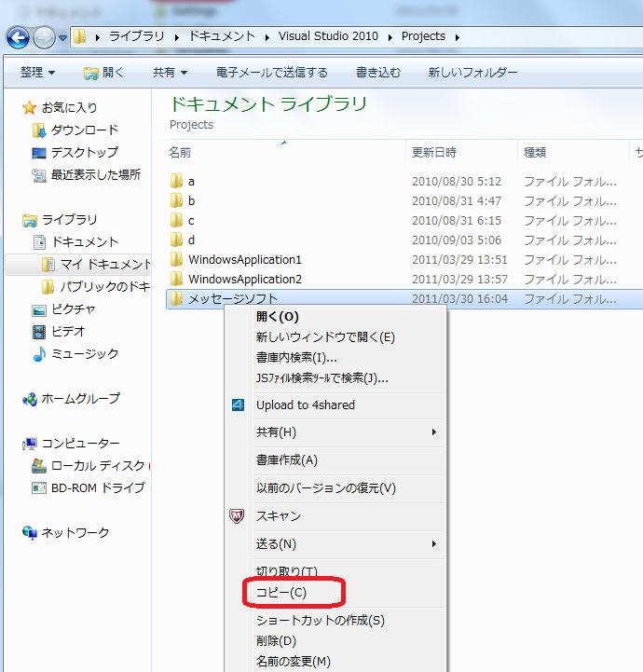Expand the arrow after Projects in the address bar
The image size is (643, 672).
point(457,37)
